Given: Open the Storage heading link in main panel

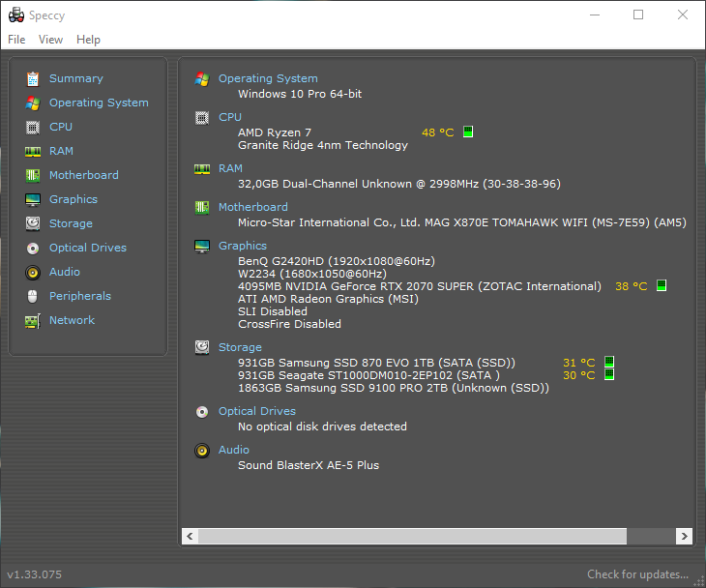Looking at the screenshot, I should coord(240,347).
